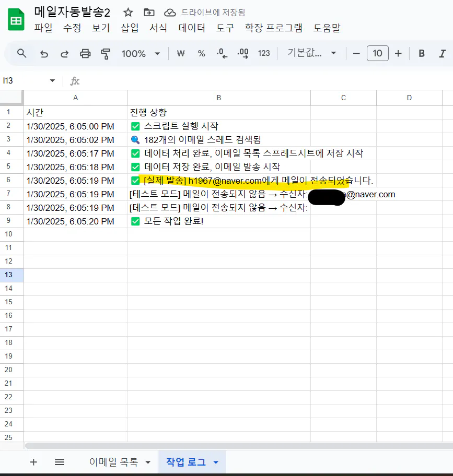453x476 pixels.
Task: Apply the won currency format
Action: pos(180,53)
